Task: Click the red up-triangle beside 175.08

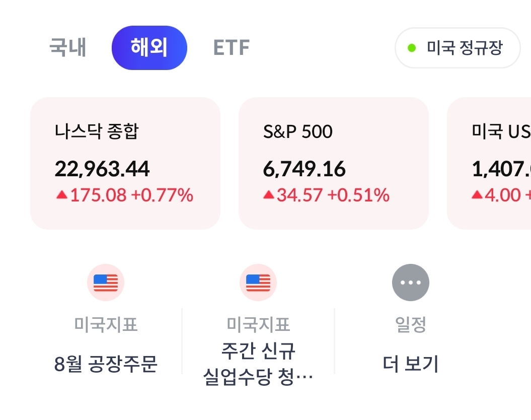Action: click(x=61, y=195)
